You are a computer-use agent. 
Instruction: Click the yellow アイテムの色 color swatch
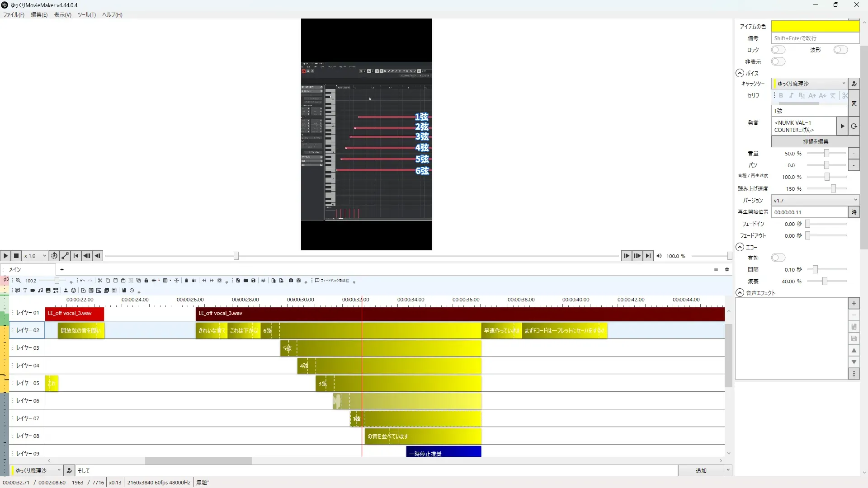[815, 26]
